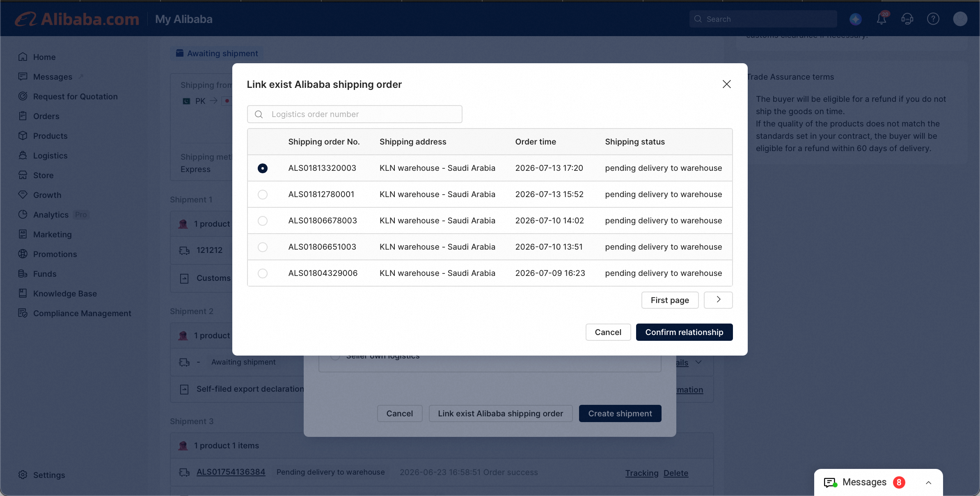Click the Products box icon
This screenshot has width=980, height=496.
point(23,135)
